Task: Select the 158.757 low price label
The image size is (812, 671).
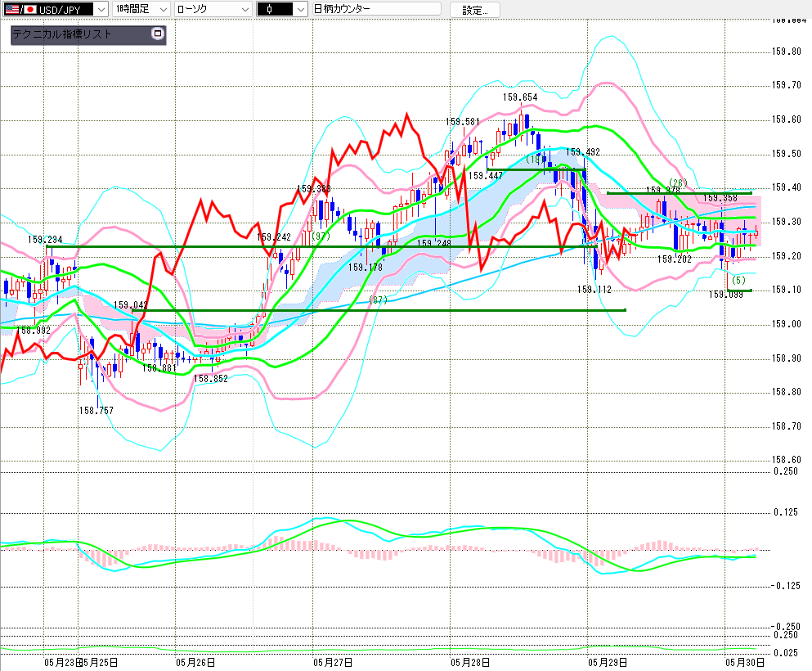Action: 96,410
